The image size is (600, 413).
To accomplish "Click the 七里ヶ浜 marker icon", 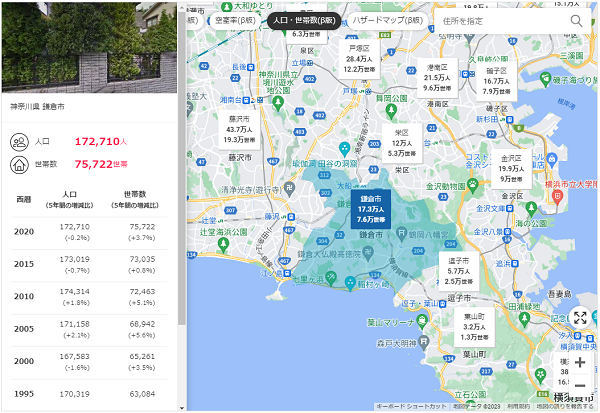I will pos(331,276).
